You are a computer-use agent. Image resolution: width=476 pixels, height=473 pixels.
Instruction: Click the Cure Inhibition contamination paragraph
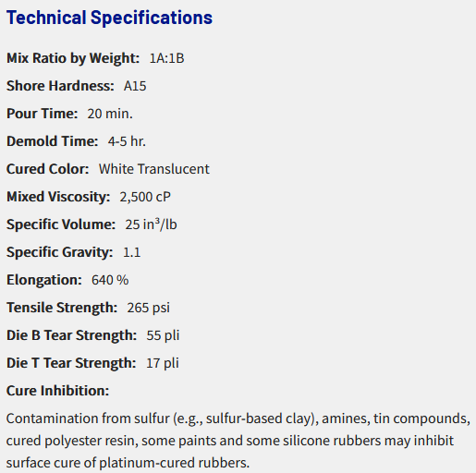click(x=238, y=441)
